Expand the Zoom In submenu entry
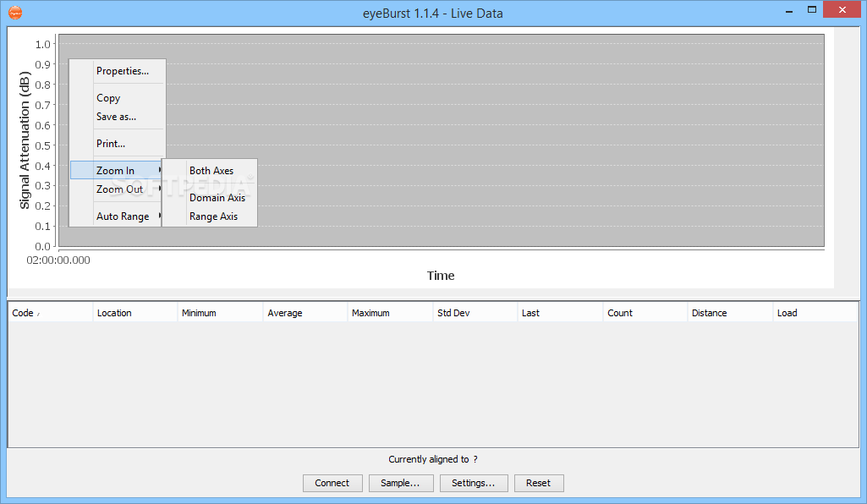Screen dimensions: 867x504 click(116, 170)
